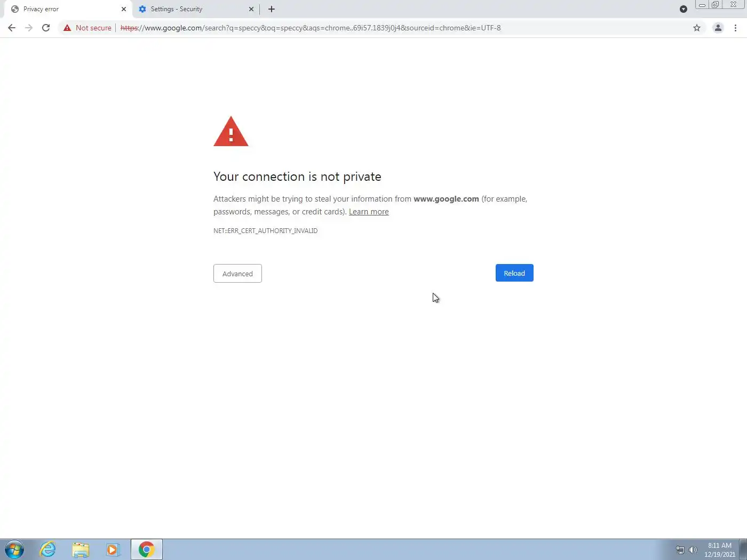Switch to the Settings - Security tab
The height and width of the screenshot is (560, 747).
(x=196, y=9)
